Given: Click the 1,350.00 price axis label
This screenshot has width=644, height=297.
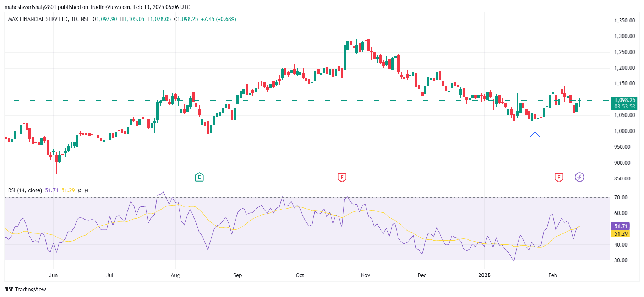Looking at the screenshot, I should 624,21.
